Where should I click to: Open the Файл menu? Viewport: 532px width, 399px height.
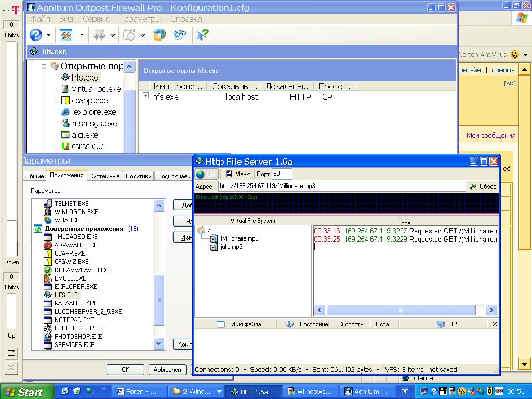pyautogui.click(x=40, y=19)
